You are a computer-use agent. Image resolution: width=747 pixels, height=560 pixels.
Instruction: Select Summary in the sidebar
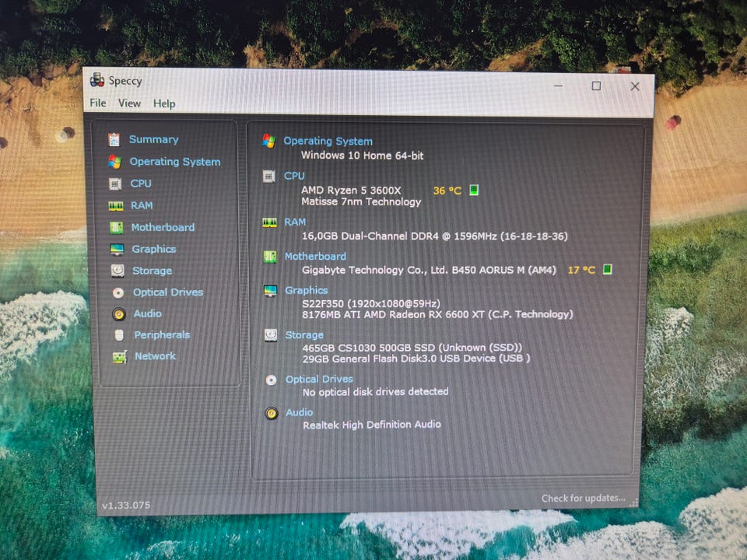click(154, 139)
